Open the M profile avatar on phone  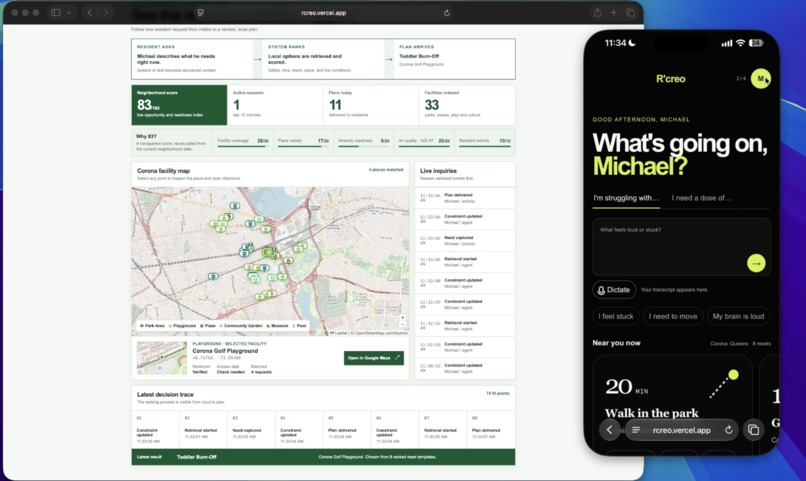pyautogui.click(x=760, y=79)
